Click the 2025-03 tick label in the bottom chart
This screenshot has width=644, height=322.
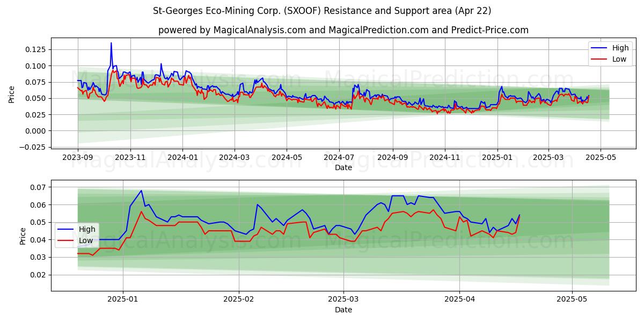343,299
